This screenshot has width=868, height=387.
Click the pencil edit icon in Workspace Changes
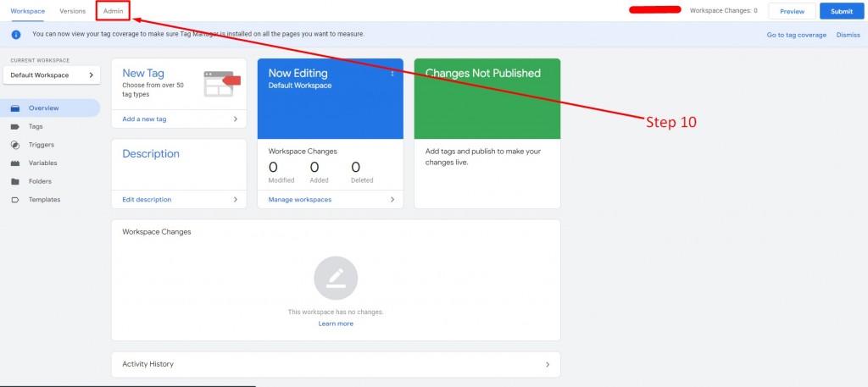coord(336,278)
